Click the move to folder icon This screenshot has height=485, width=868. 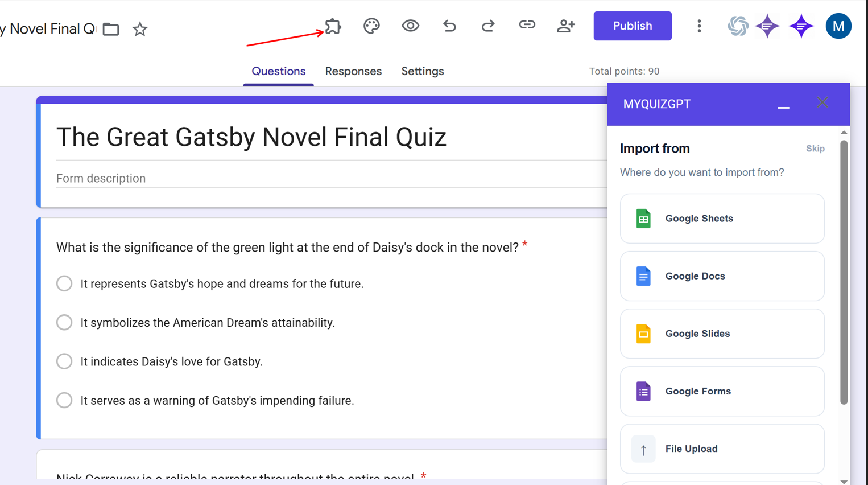[x=111, y=29]
